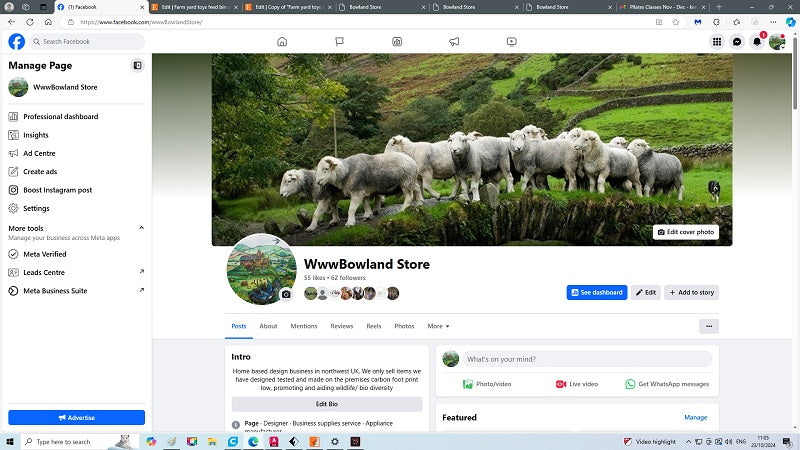
Task: Click the camera icon on profile picture
Action: click(286, 294)
